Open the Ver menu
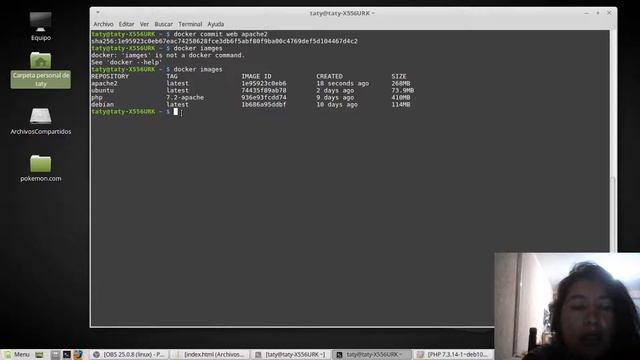 pos(144,24)
